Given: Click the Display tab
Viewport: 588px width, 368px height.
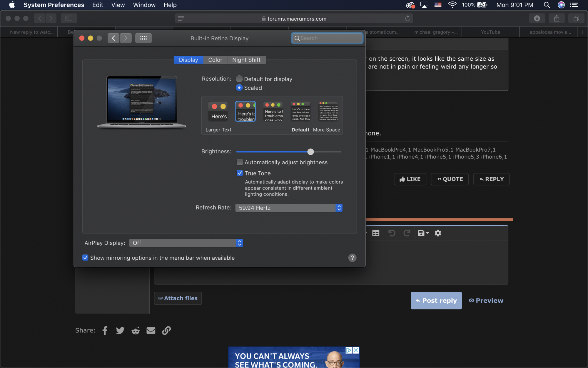Looking at the screenshot, I should coord(188,59).
